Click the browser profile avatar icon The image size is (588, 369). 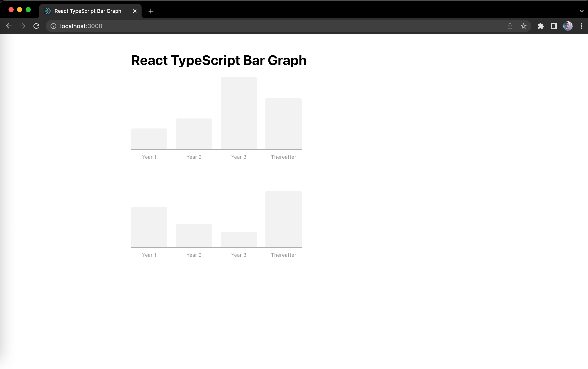[x=568, y=26]
